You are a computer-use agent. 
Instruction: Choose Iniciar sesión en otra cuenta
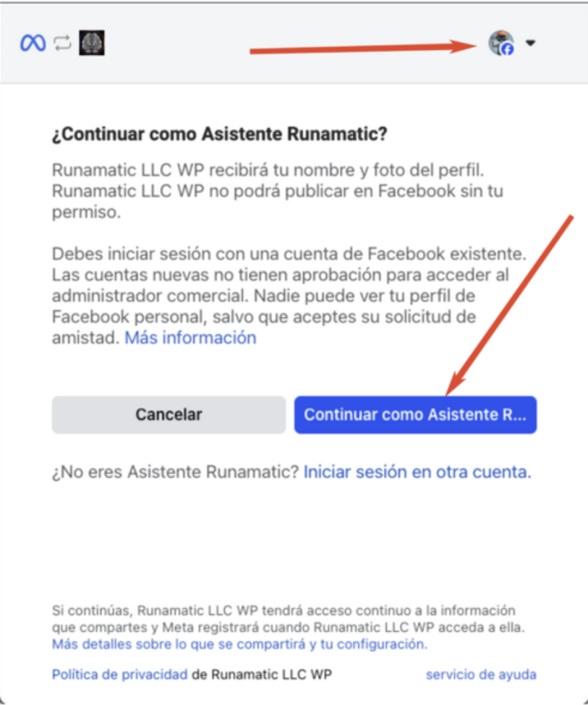pos(417,472)
